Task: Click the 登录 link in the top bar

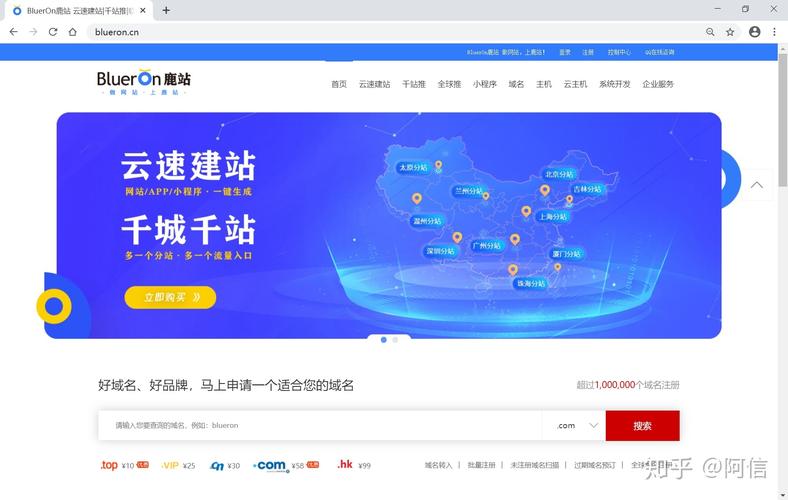Action: (565, 52)
